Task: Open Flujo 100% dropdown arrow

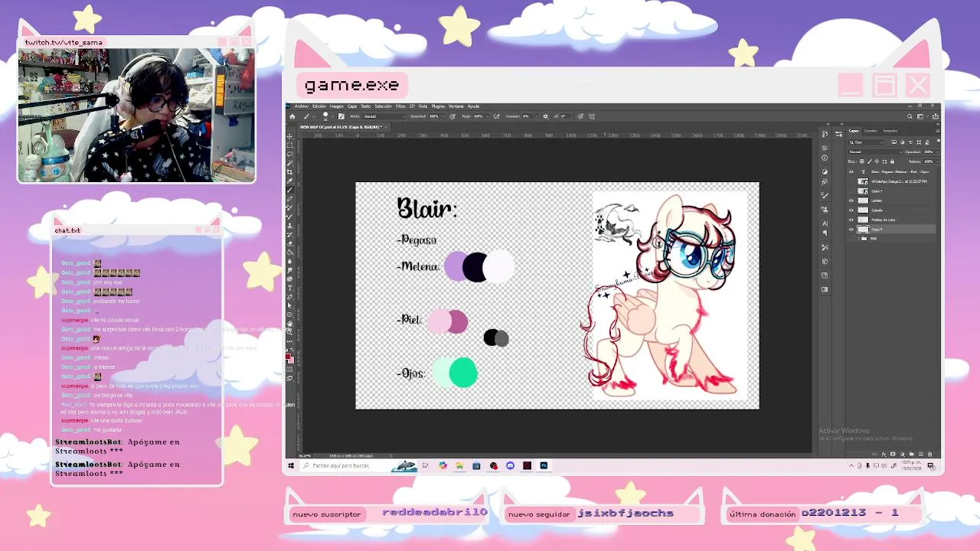Action: 487,116
